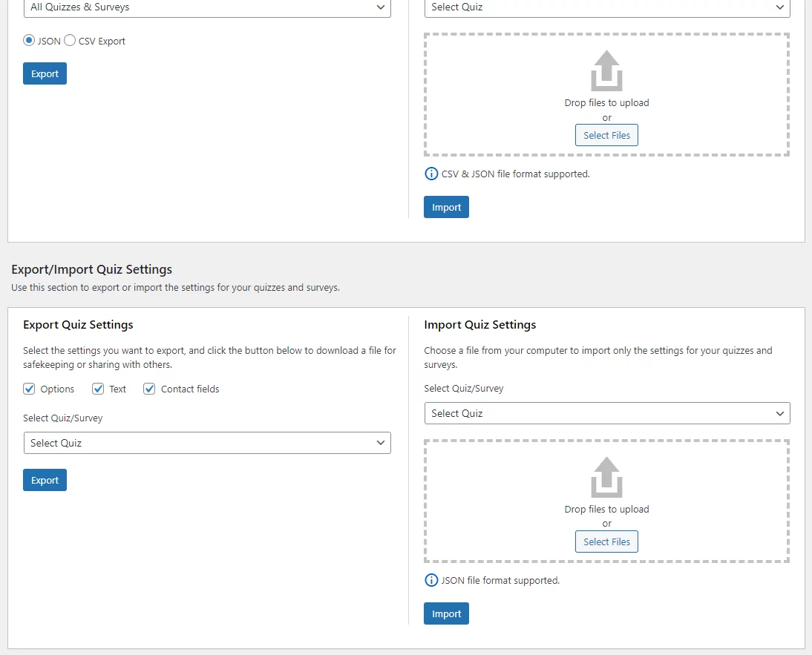Click Select Quiz/Survey label in Import Quiz Settings

[x=463, y=389]
